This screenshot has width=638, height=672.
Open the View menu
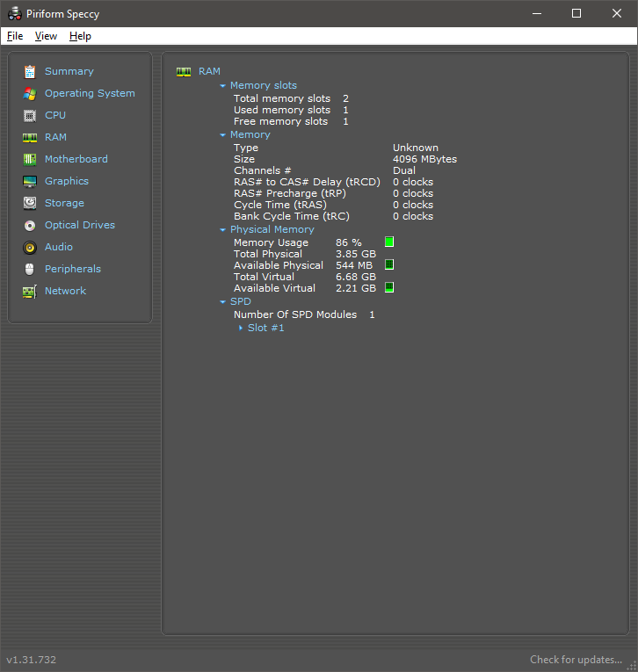(46, 36)
